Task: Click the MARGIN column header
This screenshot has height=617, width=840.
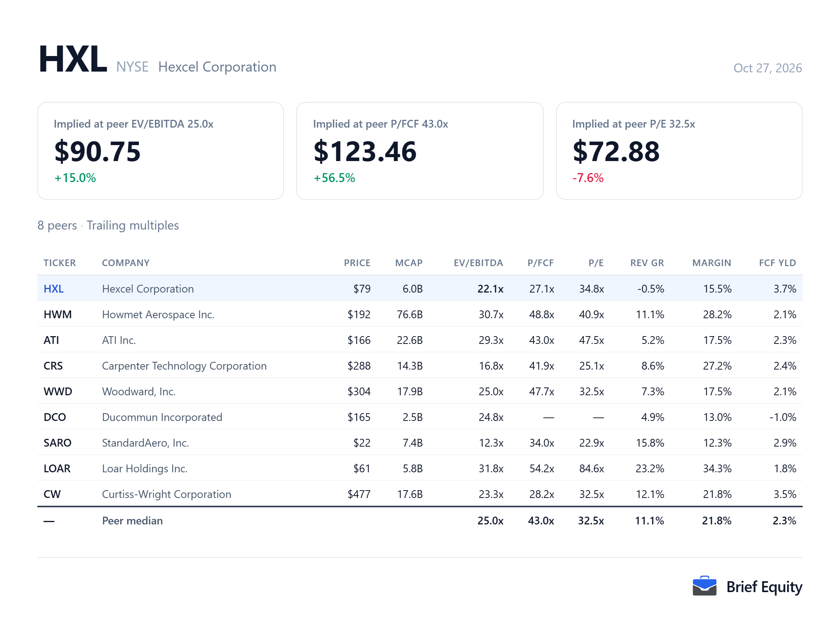Action: point(712,263)
